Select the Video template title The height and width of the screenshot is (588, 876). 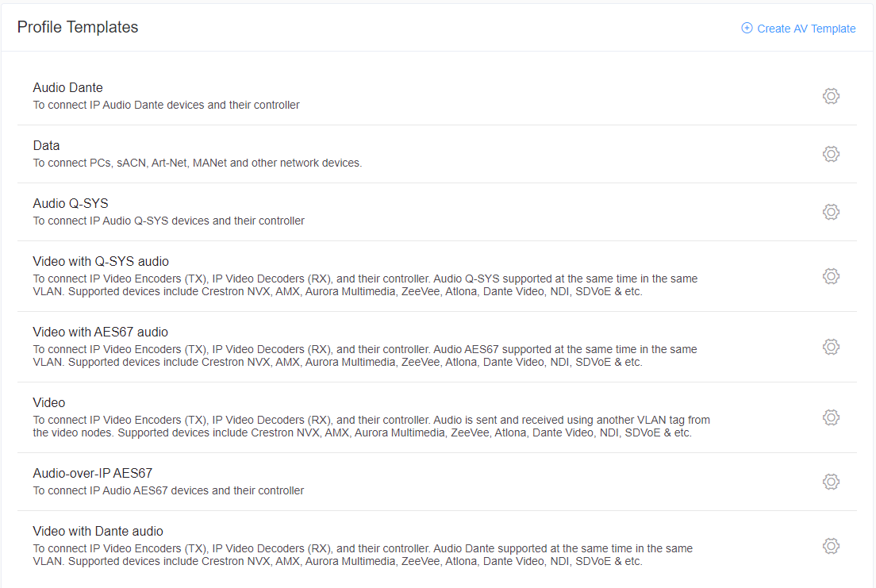pos(48,403)
